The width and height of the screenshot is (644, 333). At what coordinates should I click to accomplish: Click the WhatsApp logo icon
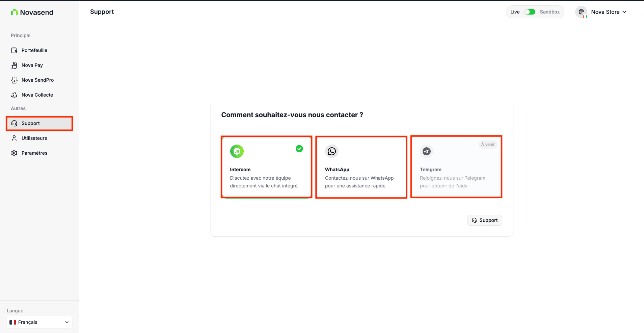[332, 151]
